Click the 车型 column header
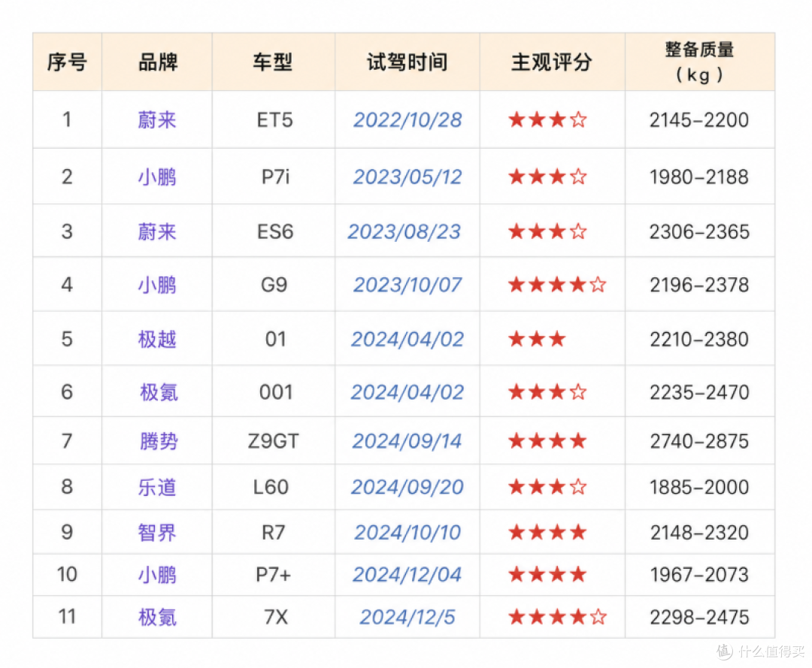Image resolution: width=812 pixels, height=668 pixels. (x=273, y=62)
